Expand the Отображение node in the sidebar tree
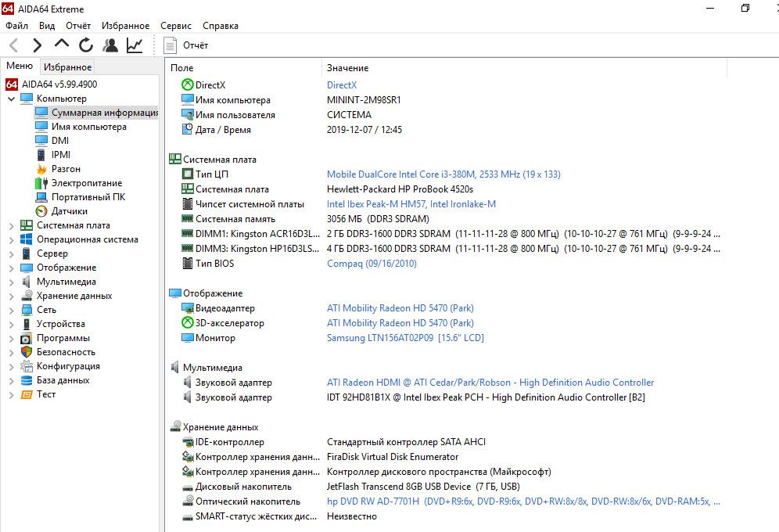This screenshot has height=532, width=779. pyautogui.click(x=12, y=268)
